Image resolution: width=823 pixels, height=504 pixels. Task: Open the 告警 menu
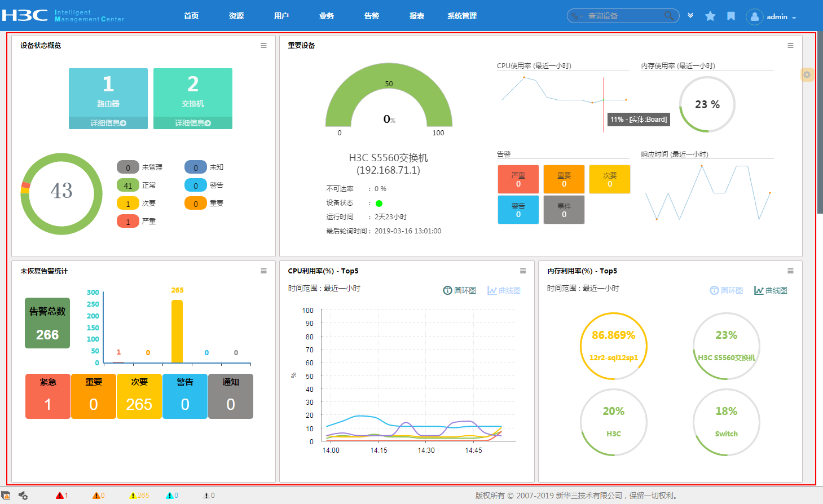click(372, 16)
